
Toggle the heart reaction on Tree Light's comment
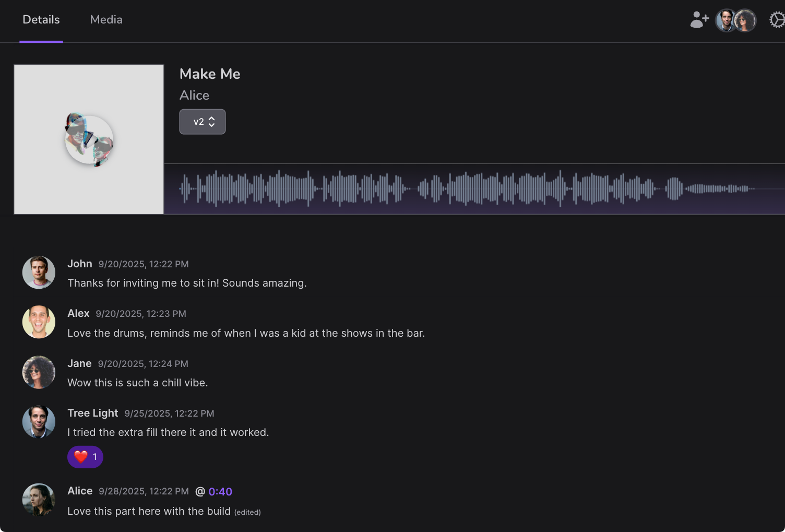tap(85, 456)
